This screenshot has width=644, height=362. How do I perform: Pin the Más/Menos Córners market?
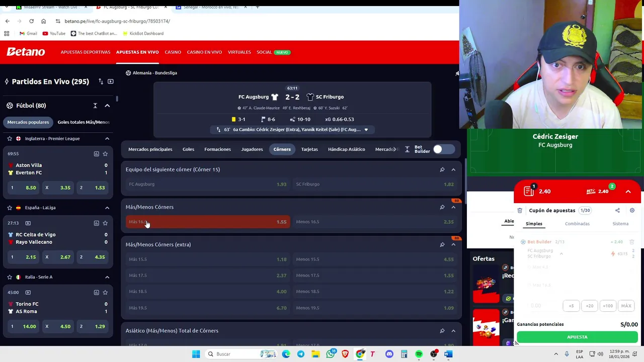[x=442, y=207]
